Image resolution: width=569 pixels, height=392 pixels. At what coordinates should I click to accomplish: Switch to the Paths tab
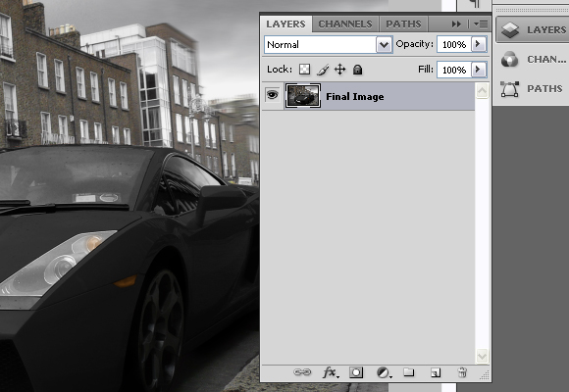point(403,24)
